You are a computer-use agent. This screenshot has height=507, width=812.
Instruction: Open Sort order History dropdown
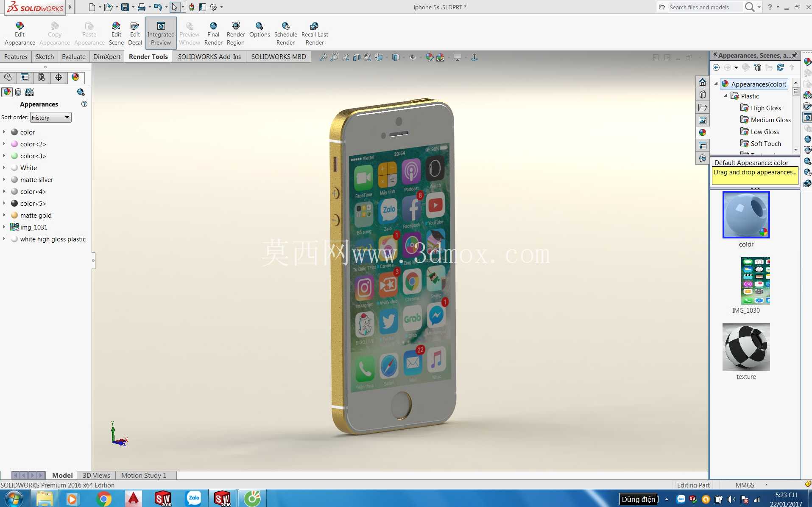pos(51,118)
